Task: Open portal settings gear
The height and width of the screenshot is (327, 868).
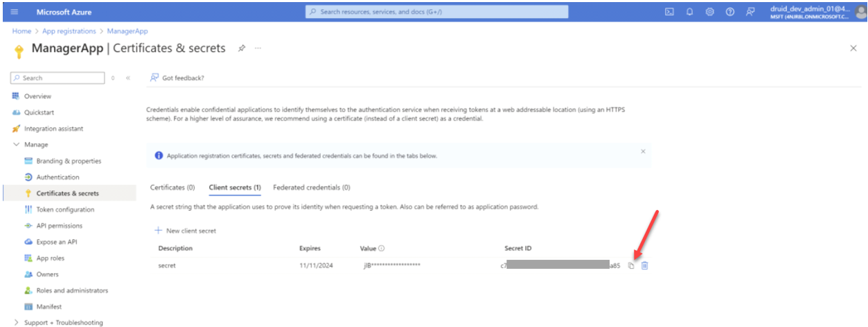Action: click(x=710, y=12)
